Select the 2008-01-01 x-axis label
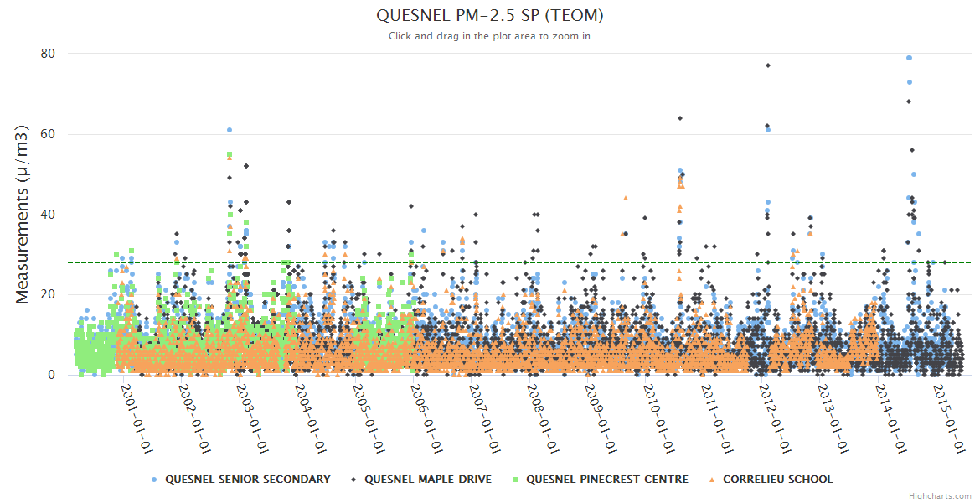 point(543,417)
